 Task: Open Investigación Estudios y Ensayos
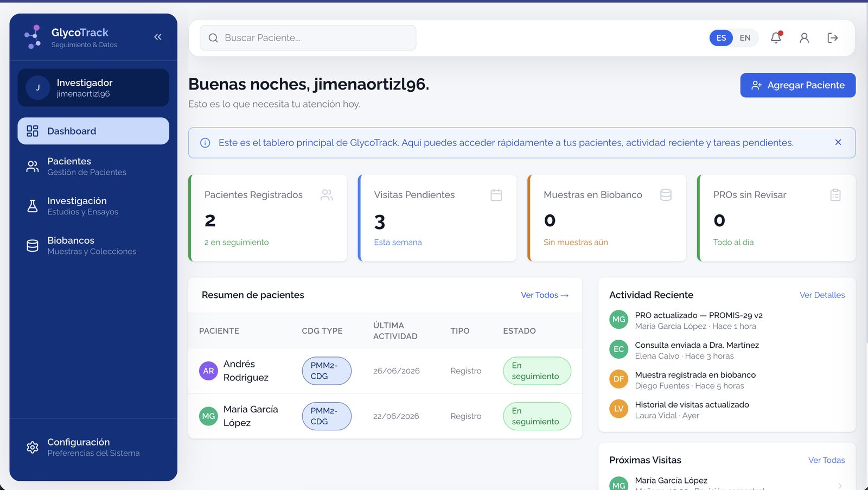[x=93, y=206]
